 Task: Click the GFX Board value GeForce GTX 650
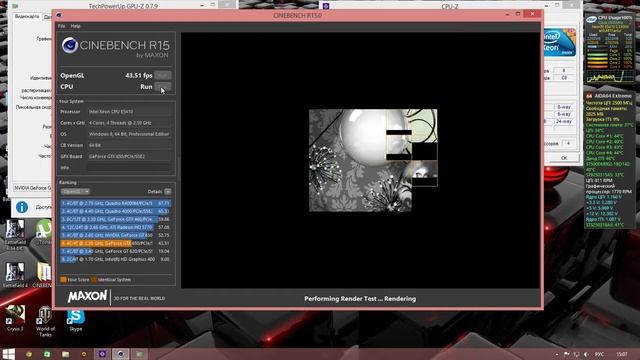(129, 156)
